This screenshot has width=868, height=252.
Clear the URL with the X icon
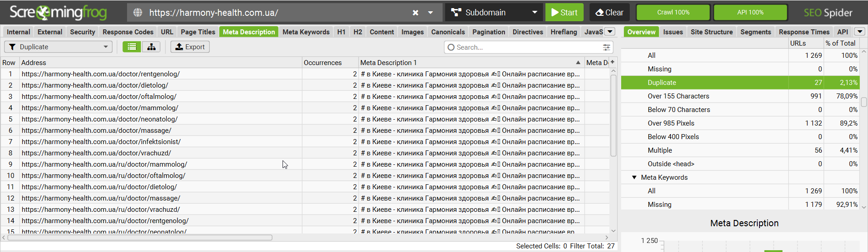click(x=415, y=13)
